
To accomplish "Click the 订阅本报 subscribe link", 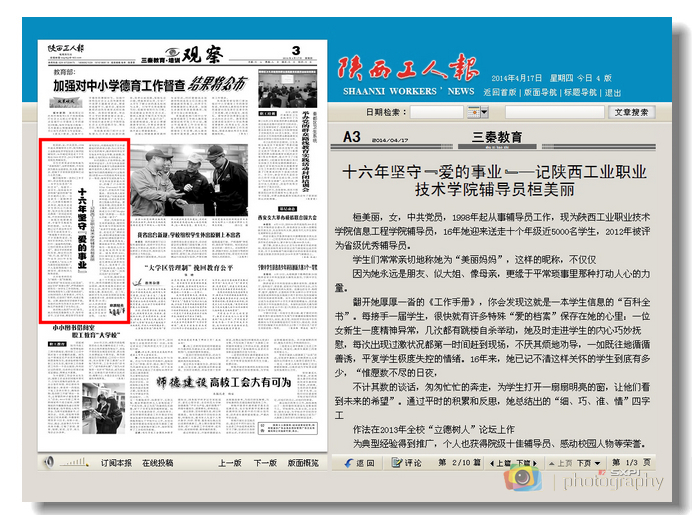I will pyautogui.click(x=115, y=463).
